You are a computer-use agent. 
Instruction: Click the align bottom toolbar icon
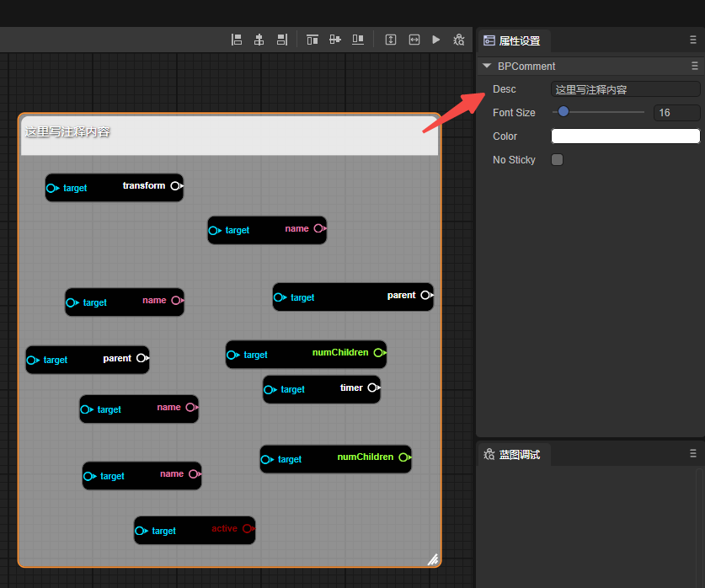358,40
